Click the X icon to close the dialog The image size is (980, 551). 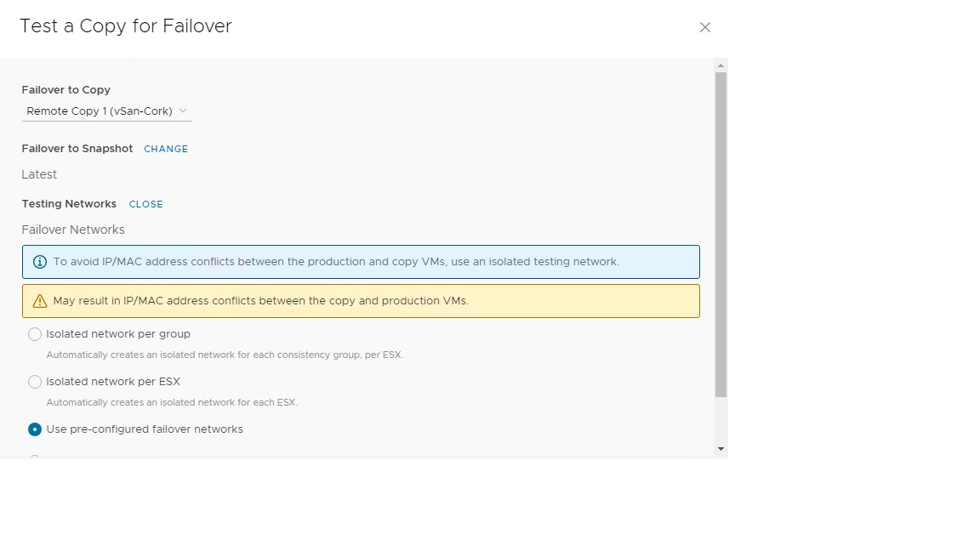pos(704,26)
